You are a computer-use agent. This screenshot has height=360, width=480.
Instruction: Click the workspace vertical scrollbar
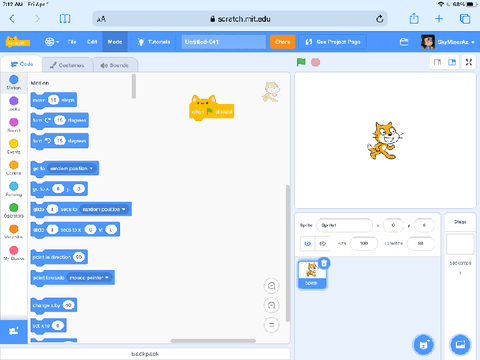[288, 253]
